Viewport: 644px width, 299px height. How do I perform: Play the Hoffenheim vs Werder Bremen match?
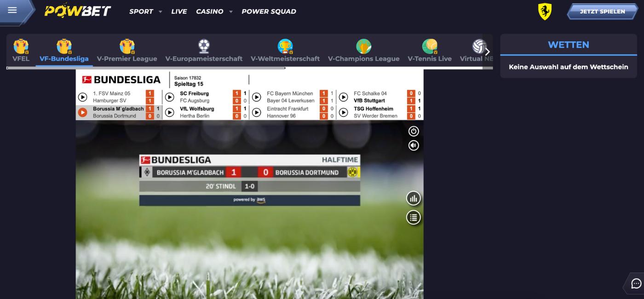point(343,112)
